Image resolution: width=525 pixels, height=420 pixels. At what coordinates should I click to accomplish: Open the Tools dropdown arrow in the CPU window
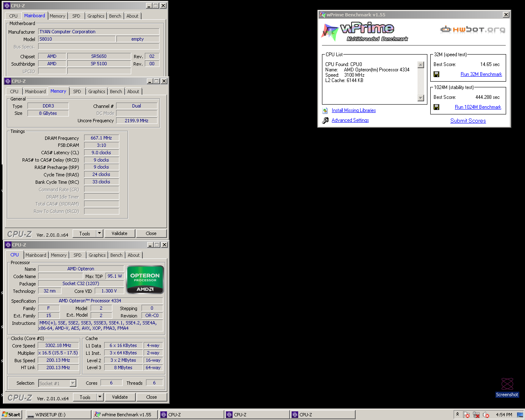click(x=100, y=397)
